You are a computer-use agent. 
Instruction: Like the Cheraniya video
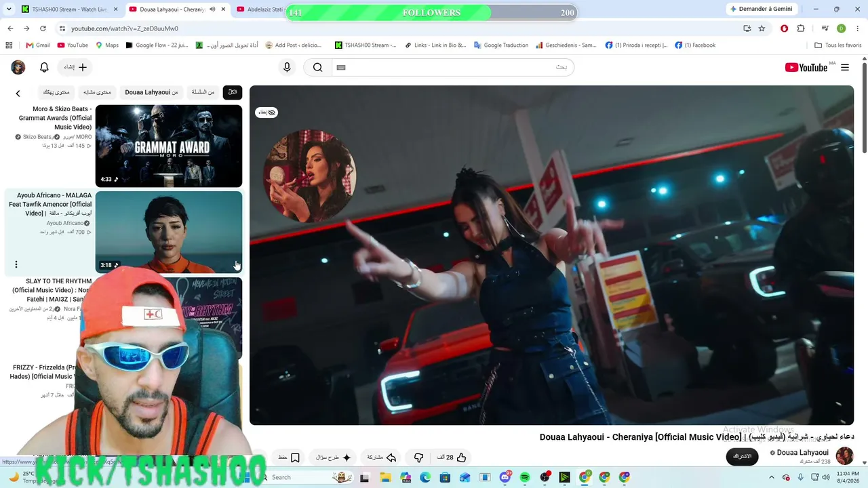pyautogui.click(x=452, y=457)
